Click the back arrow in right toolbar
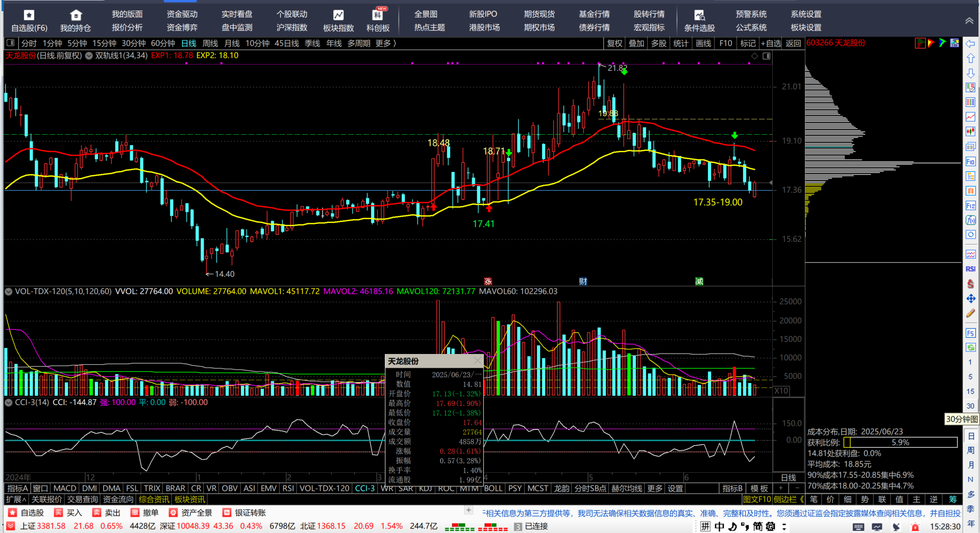 pos(970,44)
